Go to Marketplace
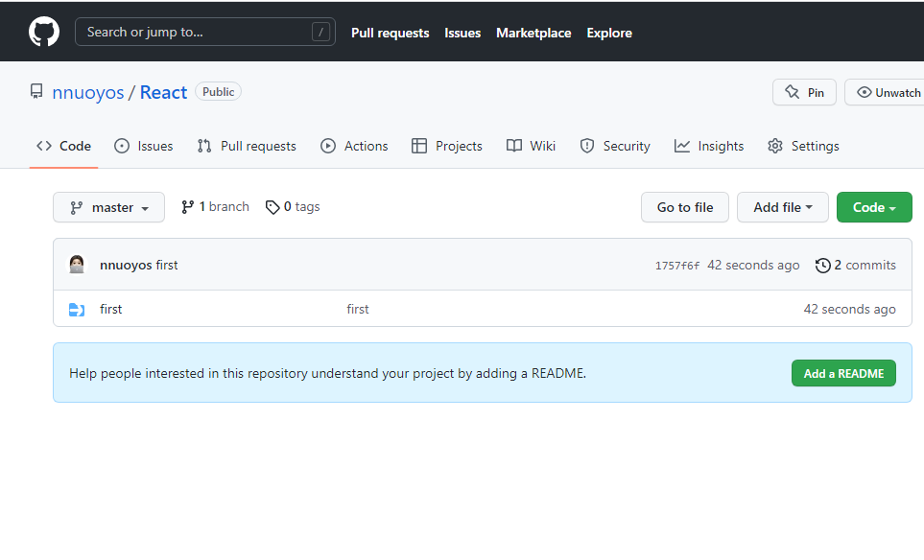Screen dimensions: 924x560 click(533, 33)
